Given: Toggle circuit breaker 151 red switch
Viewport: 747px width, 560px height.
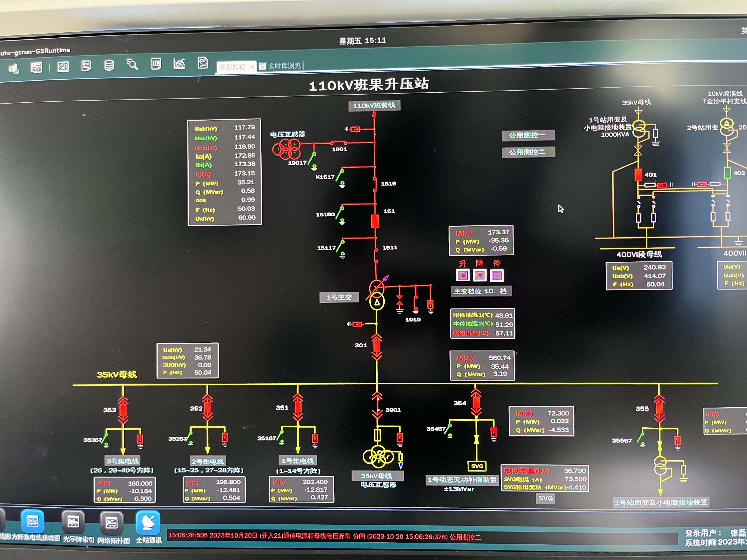Looking at the screenshot, I should 375,221.
